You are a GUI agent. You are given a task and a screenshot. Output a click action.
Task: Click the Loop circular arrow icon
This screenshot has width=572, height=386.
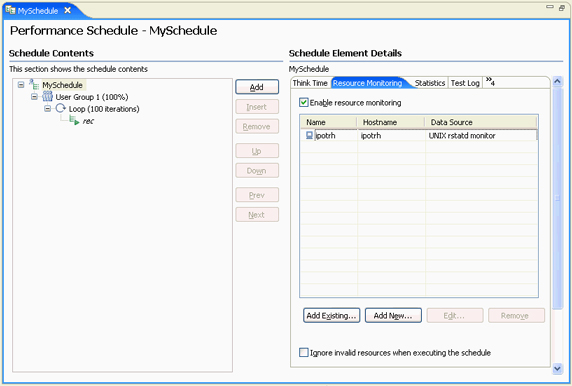pos(61,108)
